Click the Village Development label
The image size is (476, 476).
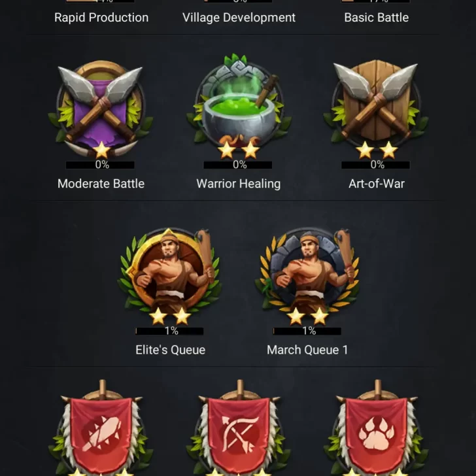tap(239, 18)
